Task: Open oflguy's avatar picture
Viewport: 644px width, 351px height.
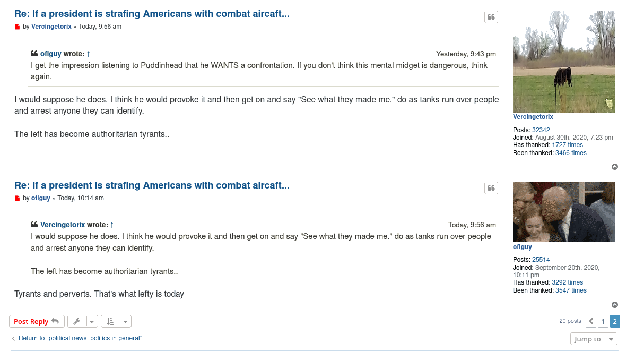Action: 564,212
